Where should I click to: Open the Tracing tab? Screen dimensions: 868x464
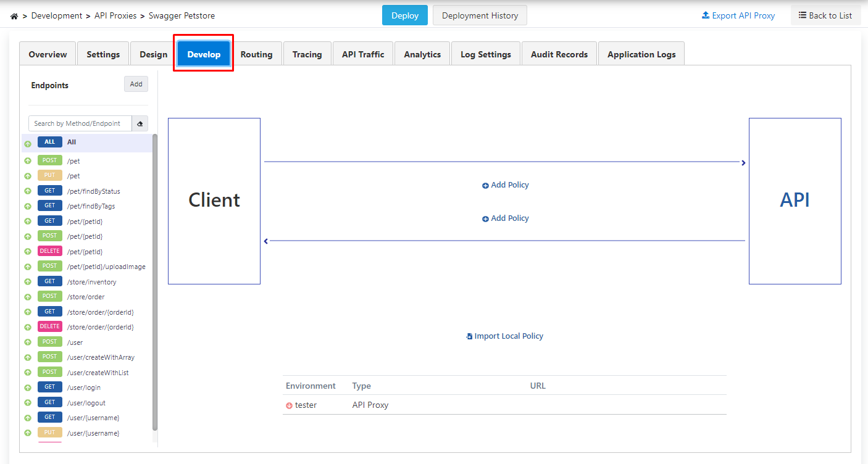(307, 54)
